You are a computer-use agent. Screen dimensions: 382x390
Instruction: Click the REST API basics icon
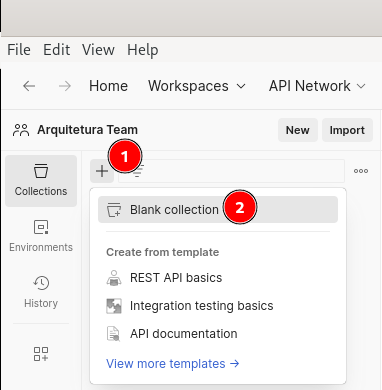click(114, 278)
